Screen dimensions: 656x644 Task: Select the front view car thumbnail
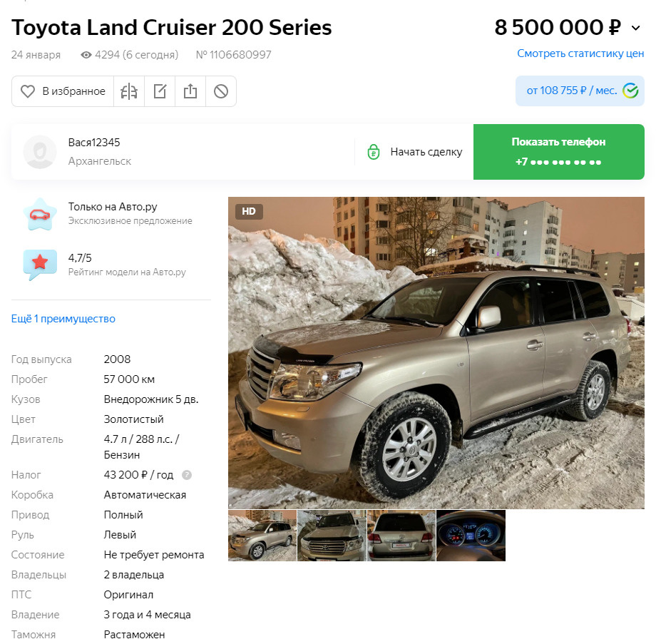tap(332, 535)
